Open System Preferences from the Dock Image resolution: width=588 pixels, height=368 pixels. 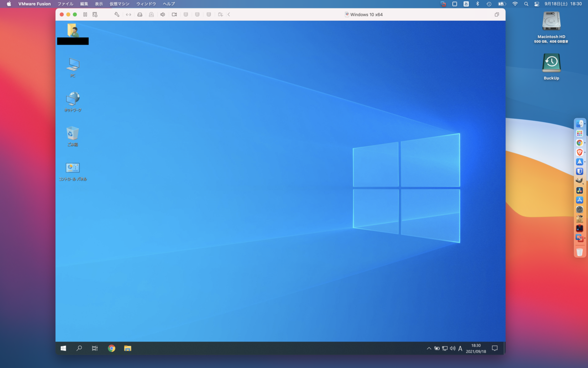580,210
